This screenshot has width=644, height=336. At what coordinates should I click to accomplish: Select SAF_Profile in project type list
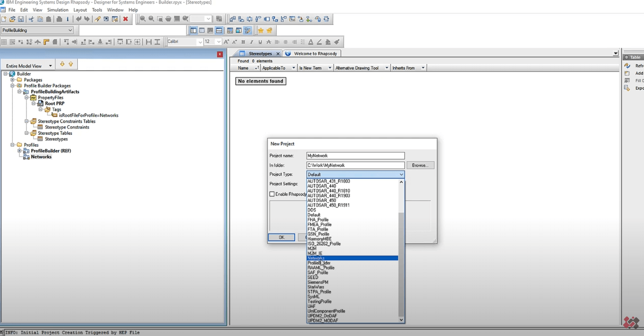point(353,273)
